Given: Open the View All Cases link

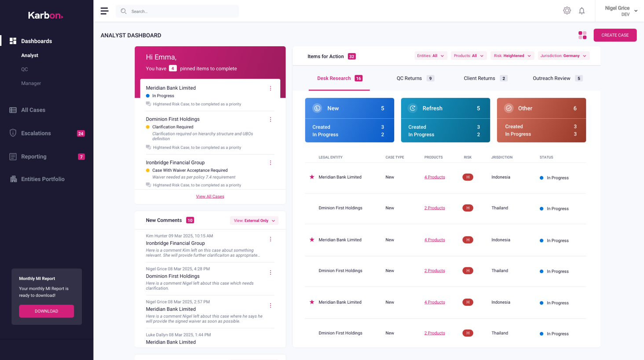Looking at the screenshot, I should pos(210,196).
